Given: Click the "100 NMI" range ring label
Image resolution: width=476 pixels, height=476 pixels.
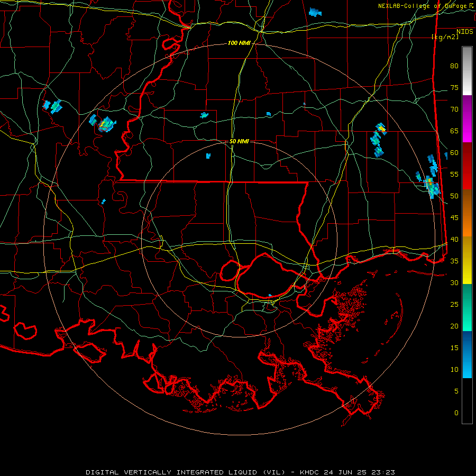Looking at the screenshot, I should click(x=239, y=43).
